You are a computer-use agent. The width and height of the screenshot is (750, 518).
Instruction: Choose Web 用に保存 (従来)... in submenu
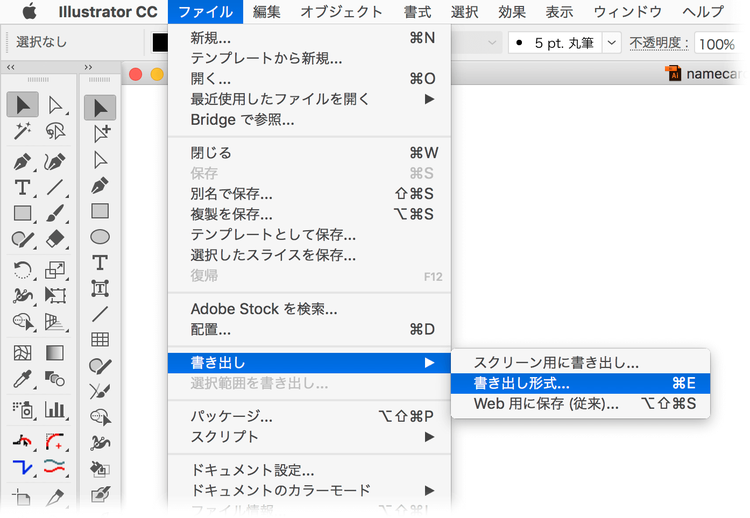[580, 404]
